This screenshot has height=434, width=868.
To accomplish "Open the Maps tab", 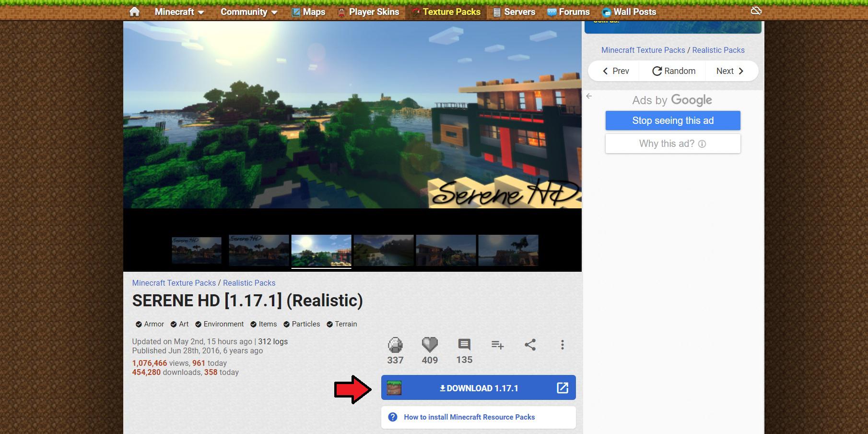I will coord(308,12).
